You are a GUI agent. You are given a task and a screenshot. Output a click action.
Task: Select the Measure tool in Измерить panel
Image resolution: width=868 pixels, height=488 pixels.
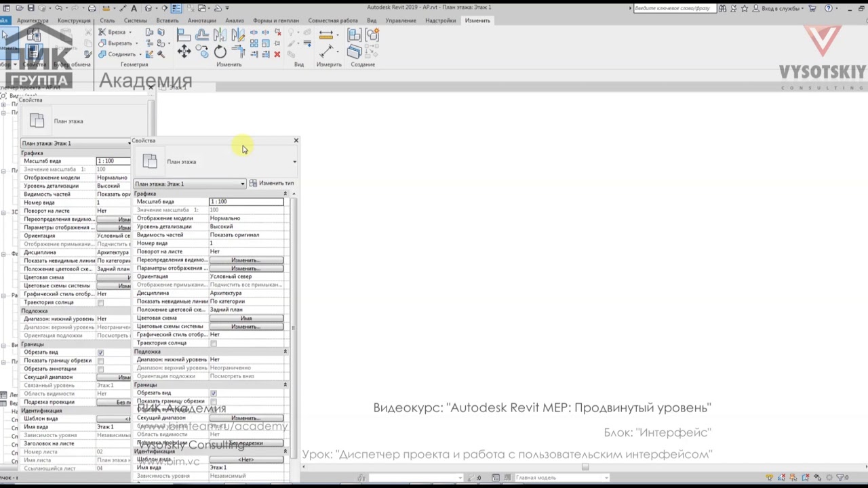pyautogui.click(x=326, y=35)
